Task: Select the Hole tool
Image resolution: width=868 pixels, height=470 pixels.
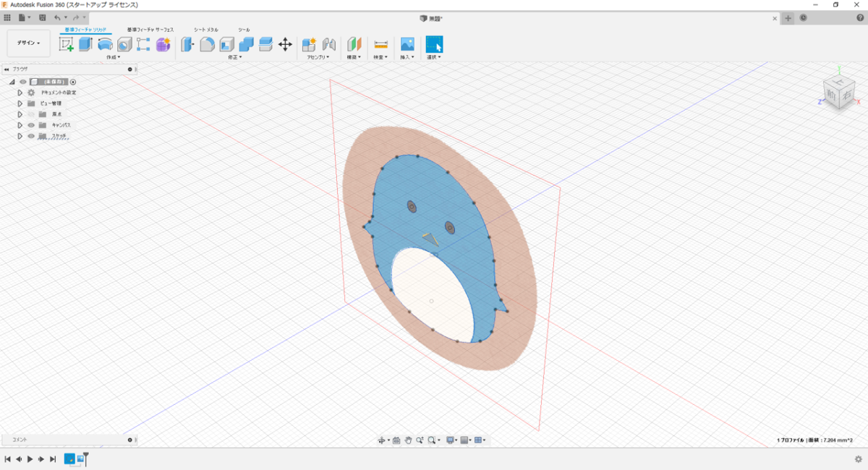Action: 124,44
